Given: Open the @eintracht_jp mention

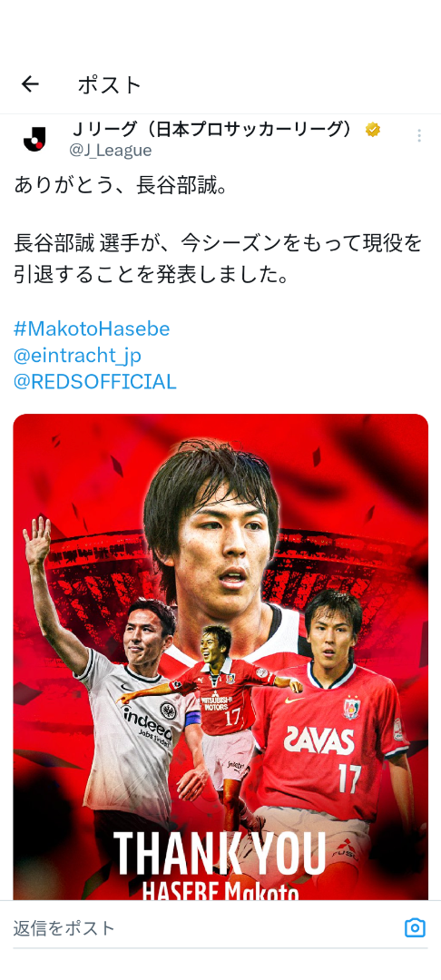Looking at the screenshot, I should click(x=77, y=355).
